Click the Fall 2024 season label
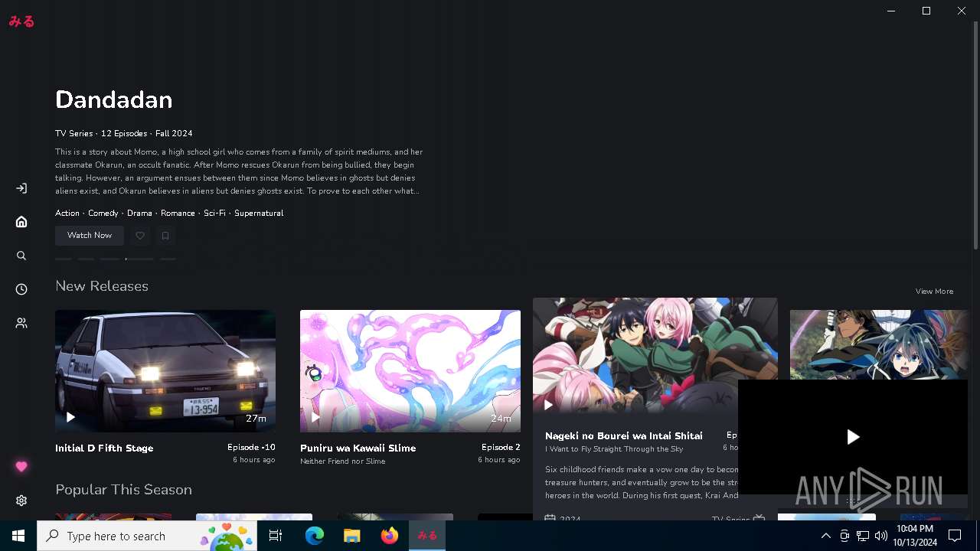This screenshot has height=551, width=980. (174, 133)
